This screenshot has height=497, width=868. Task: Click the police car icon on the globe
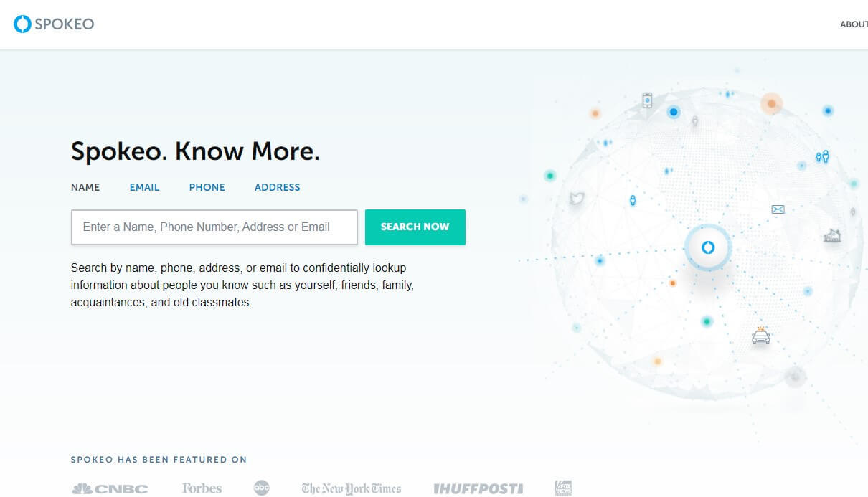(x=760, y=335)
